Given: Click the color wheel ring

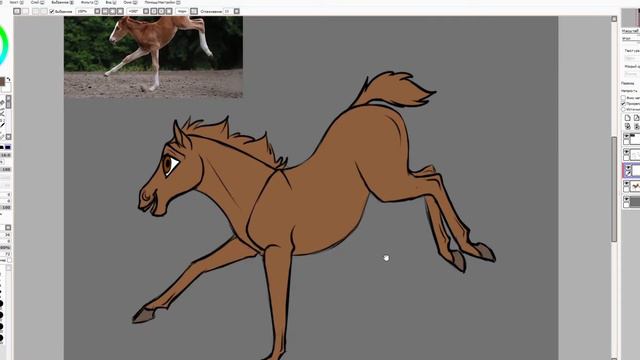Looking at the screenshot, I should click(4, 45).
